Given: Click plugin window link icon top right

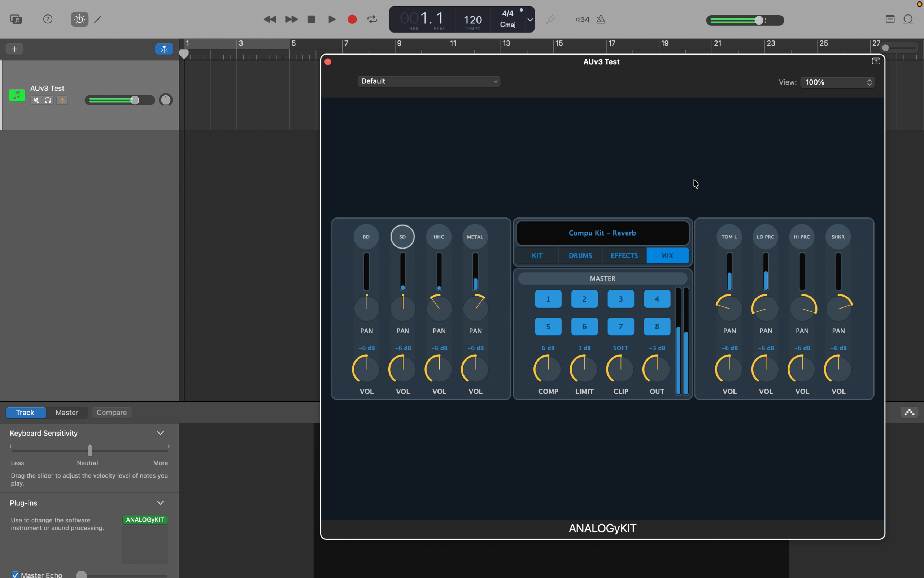Looking at the screenshot, I should click(x=876, y=61).
